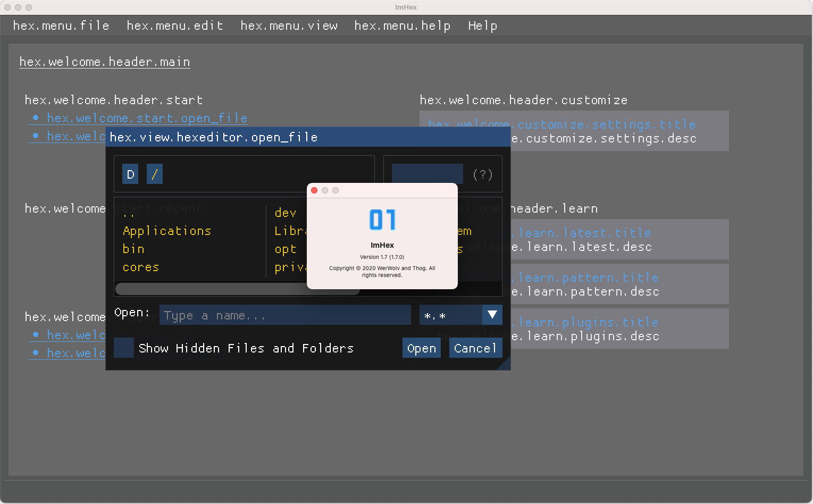Click the (?) help icon in the dialog

click(482, 174)
